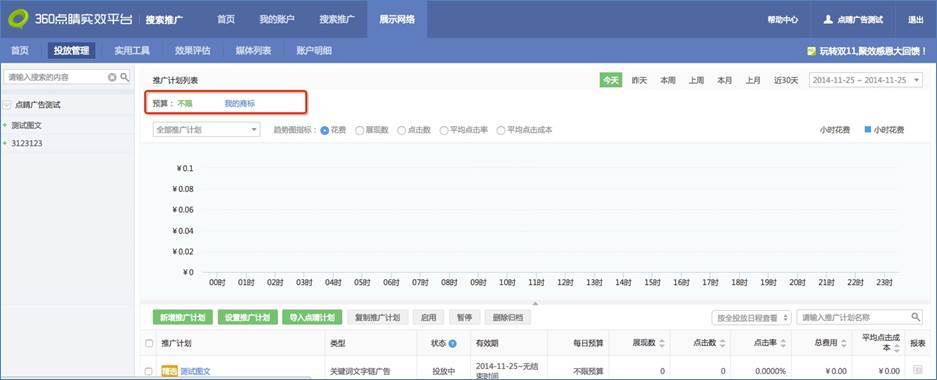This screenshot has width=937, height=380.
Task: Click the 暂停 button
Action: (464, 317)
